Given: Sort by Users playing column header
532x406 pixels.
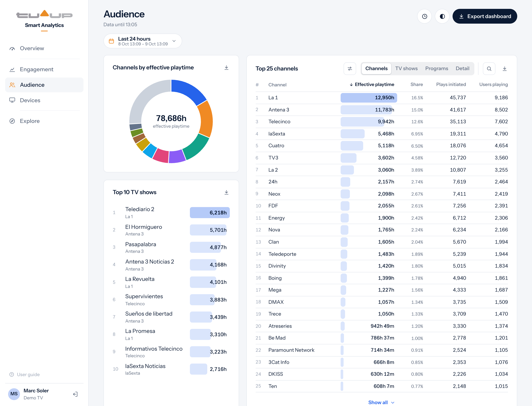Looking at the screenshot, I should coord(493,85).
